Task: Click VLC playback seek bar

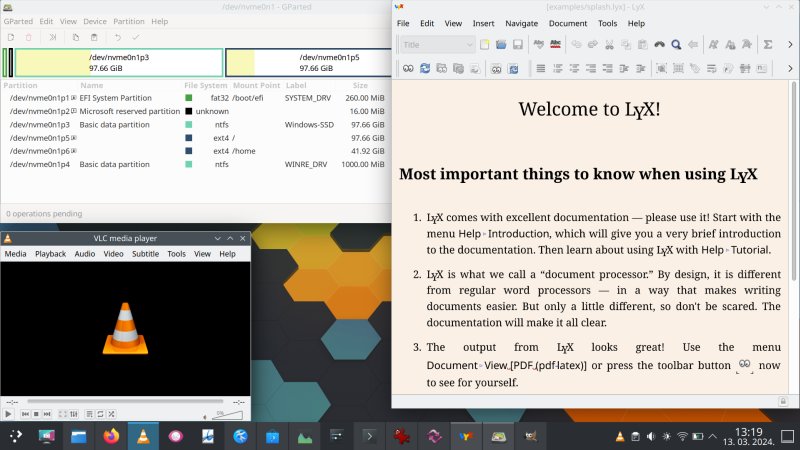Action: [x=125, y=402]
